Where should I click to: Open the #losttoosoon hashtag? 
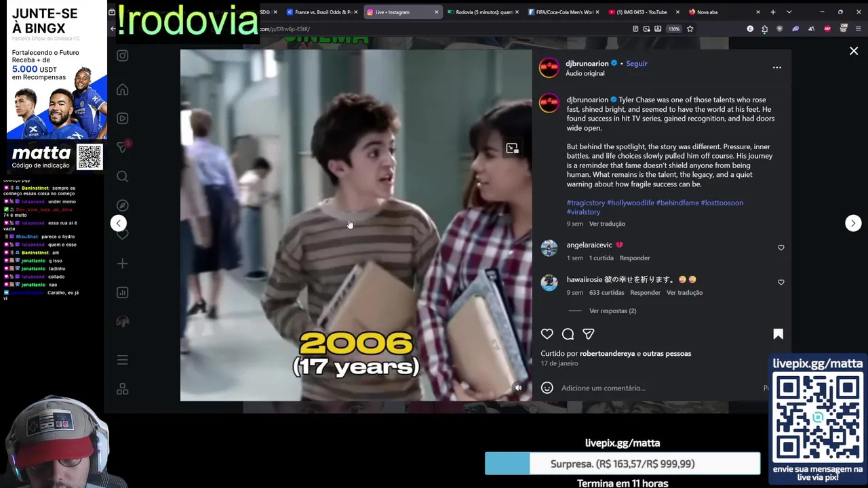(722, 203)
